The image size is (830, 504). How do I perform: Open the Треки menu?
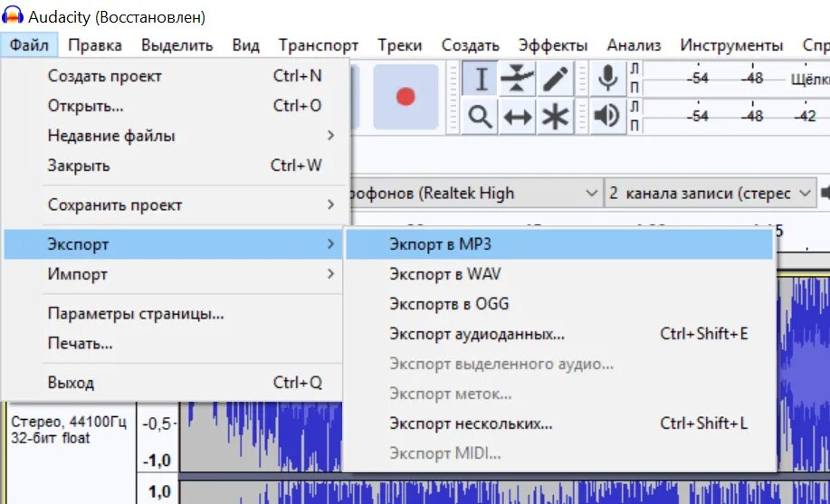400,45
